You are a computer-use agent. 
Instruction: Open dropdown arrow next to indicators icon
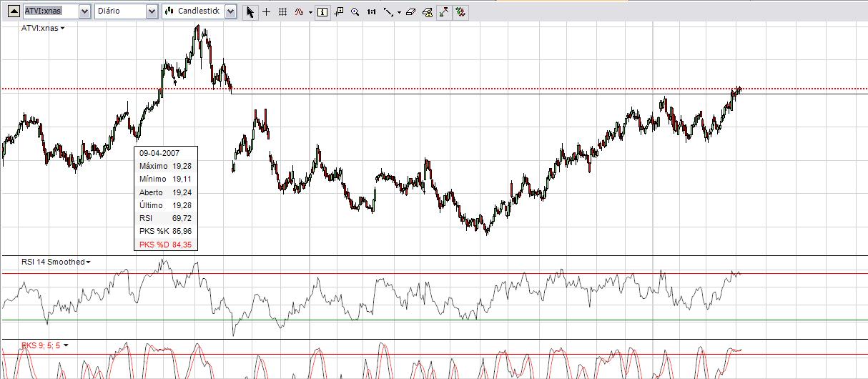click(310, 12)
